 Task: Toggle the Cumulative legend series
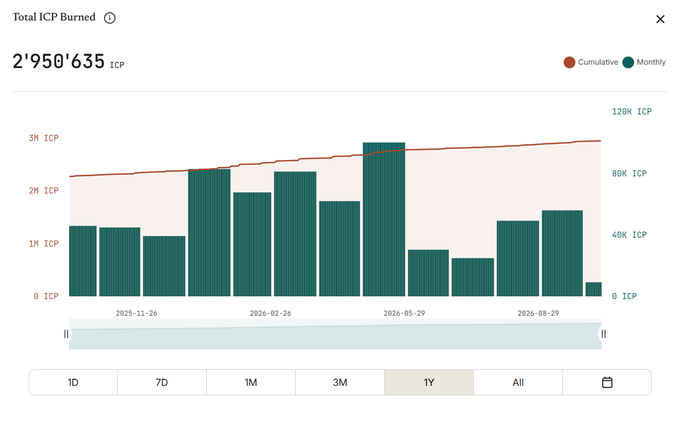(591, 62)
